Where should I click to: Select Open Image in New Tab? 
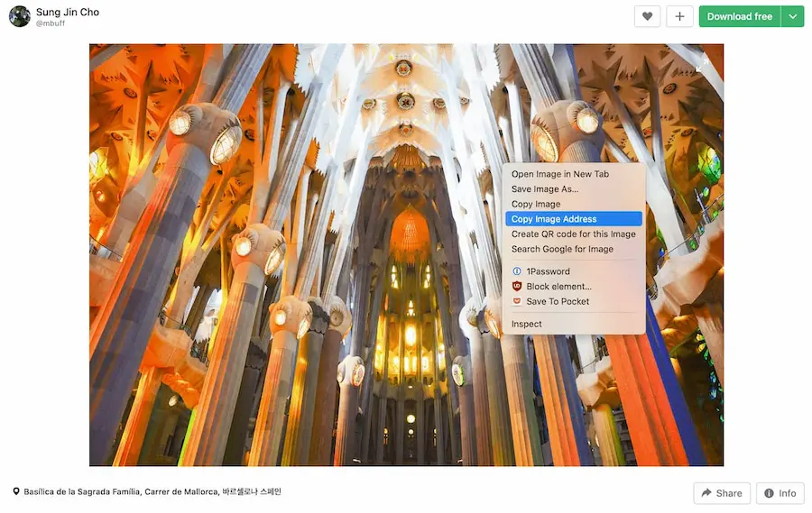[x=559, y=174]
